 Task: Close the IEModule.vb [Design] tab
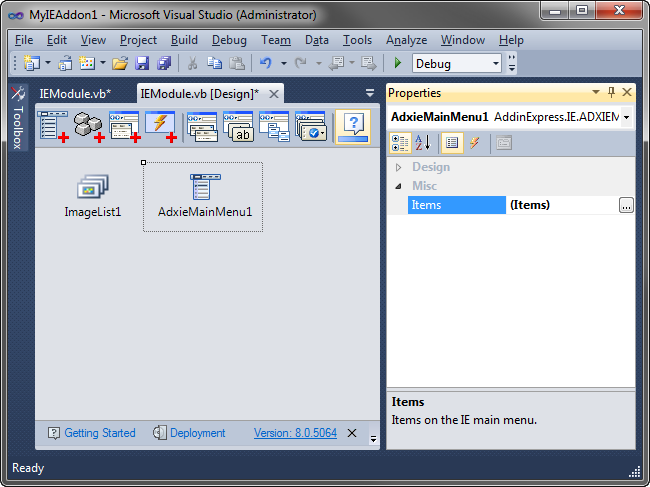(x=274, y=94)
